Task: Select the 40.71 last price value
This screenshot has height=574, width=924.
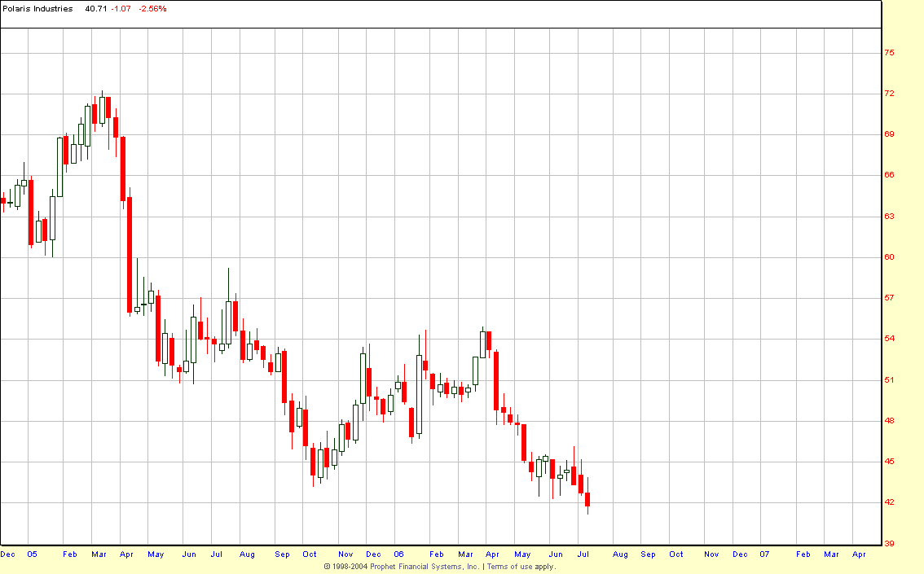Action: coord(96,9)
